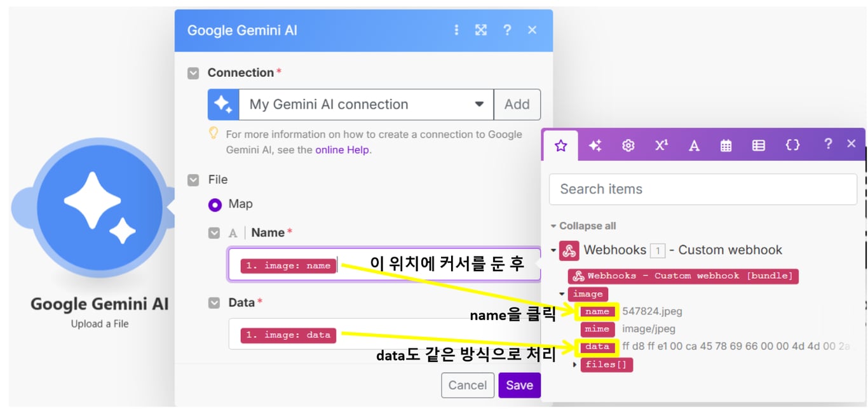Insert the image collection pill
Image resolution: width=868 pixels, height=409 pixels.
[588, 294]
